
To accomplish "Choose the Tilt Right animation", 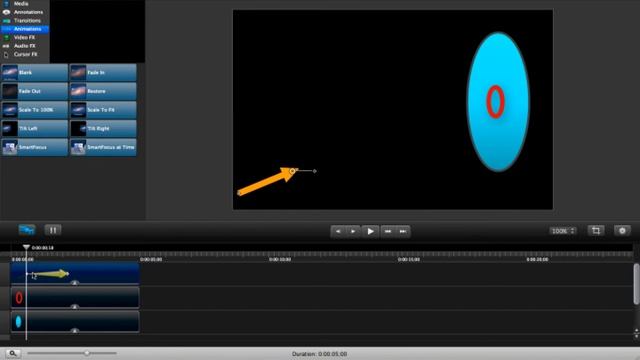I will click(103, 129).
